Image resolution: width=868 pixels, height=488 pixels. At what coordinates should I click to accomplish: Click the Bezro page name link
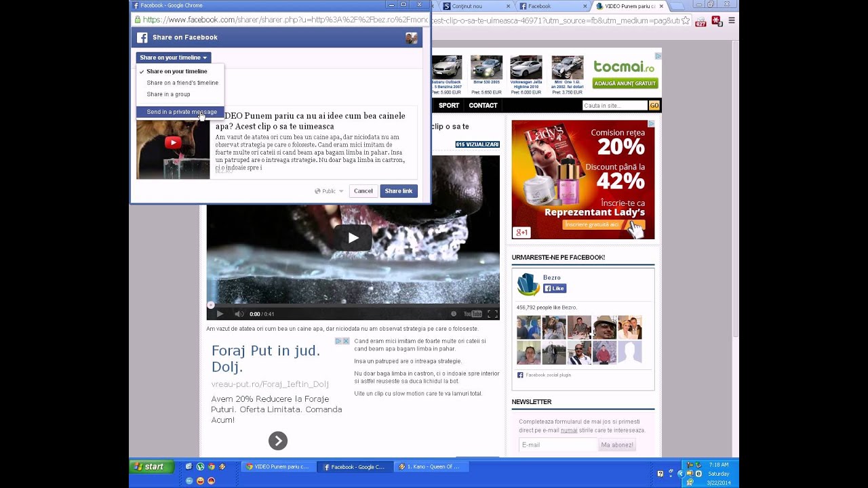[552, 278]
